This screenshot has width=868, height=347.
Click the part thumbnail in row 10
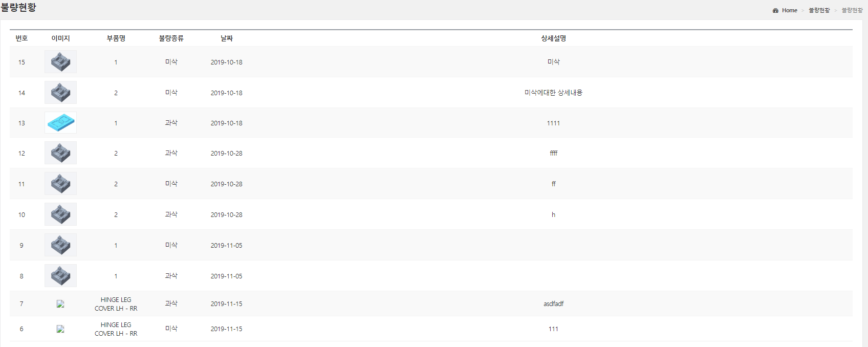pyautogui.click(x=60, y=214)
